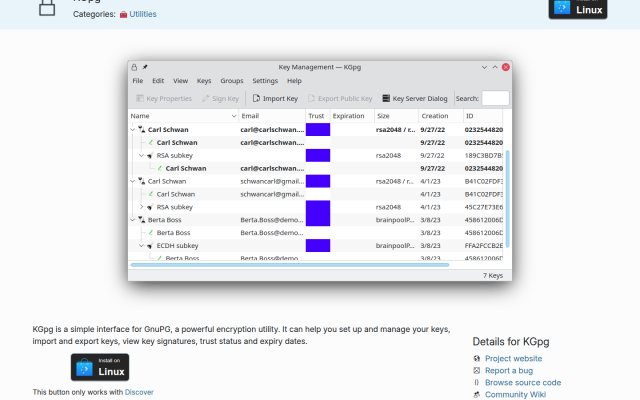Click the lock icon in KGpg titlebar

[134, 67]
